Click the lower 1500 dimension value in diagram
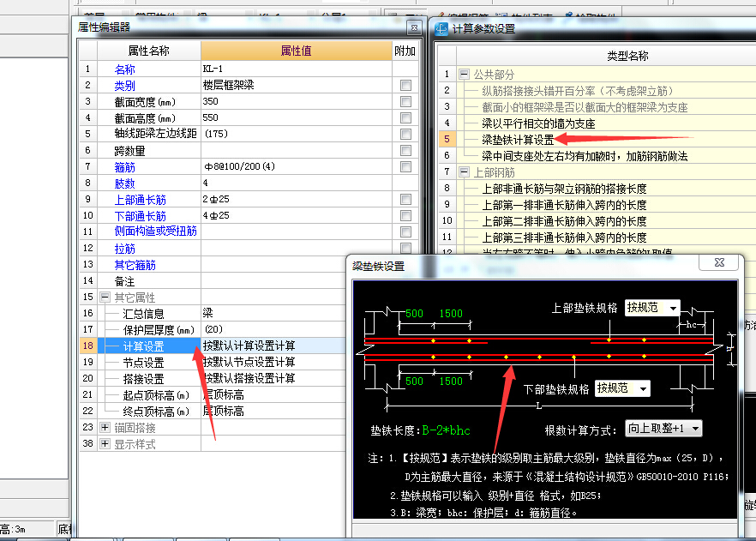Viewport: 756px width, 541px height. tap(451, 382)
